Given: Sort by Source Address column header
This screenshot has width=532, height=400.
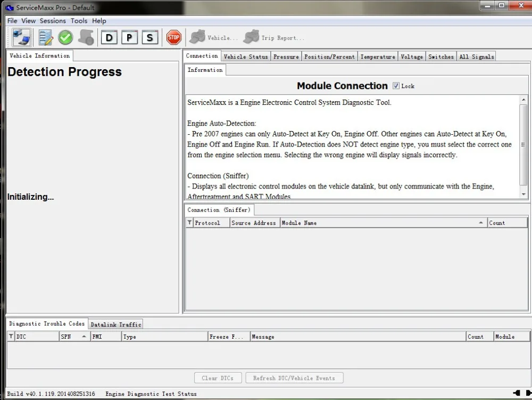Looking at the screenshot, I should click(x=255, y=223).
